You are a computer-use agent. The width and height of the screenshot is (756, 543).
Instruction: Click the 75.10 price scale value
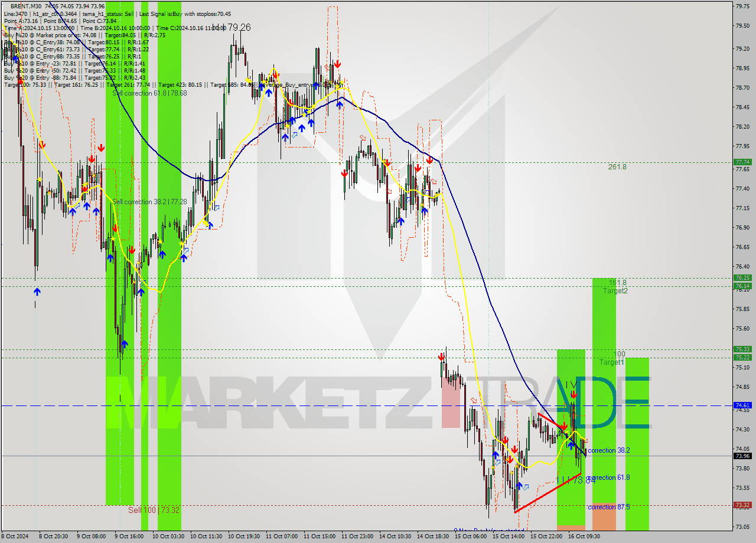point(742,367)
